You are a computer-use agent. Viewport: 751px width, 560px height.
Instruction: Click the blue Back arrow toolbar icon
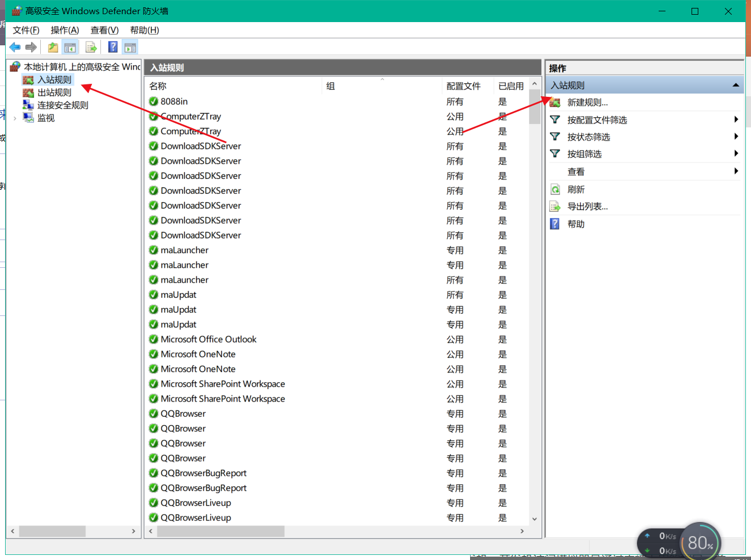tap(15, 47)
